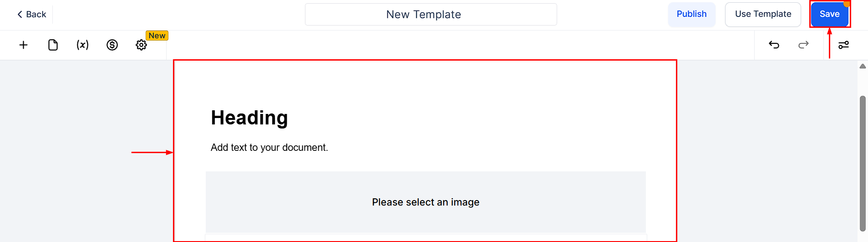
Task: Open the custom variables (x) icon
Action: [82, 45]
